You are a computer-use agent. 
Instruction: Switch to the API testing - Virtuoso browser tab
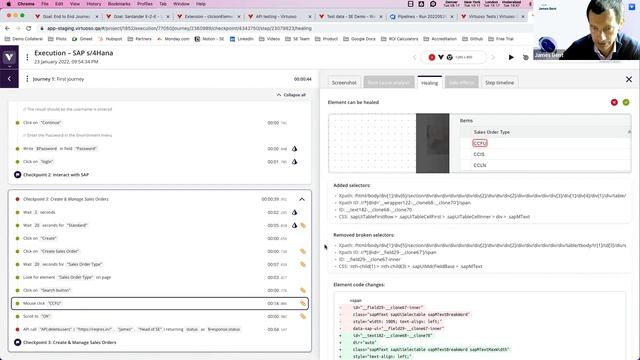coord(279,16)
